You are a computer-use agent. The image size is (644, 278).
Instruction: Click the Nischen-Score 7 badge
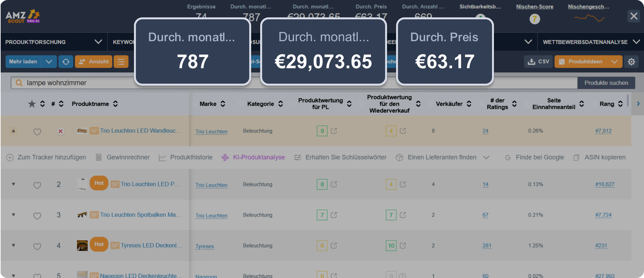(x=535, y=19)
